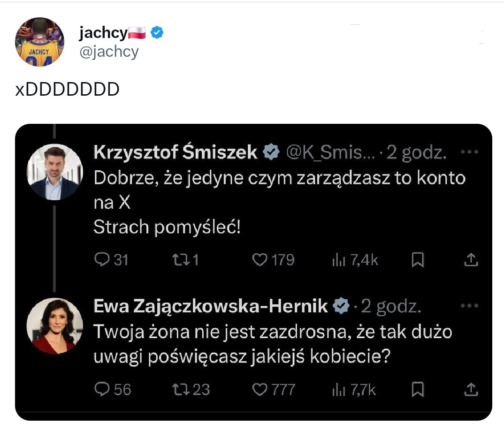View analytics for Zajączkowska-Hernik's tweet
This screenshot has height=431, width=504.
tap(338, 389)
